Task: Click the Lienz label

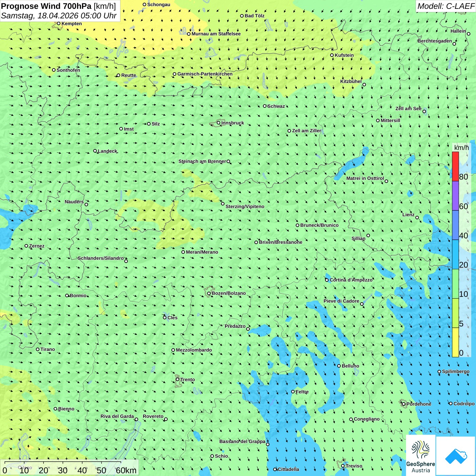Action: (x=408, y=215)
